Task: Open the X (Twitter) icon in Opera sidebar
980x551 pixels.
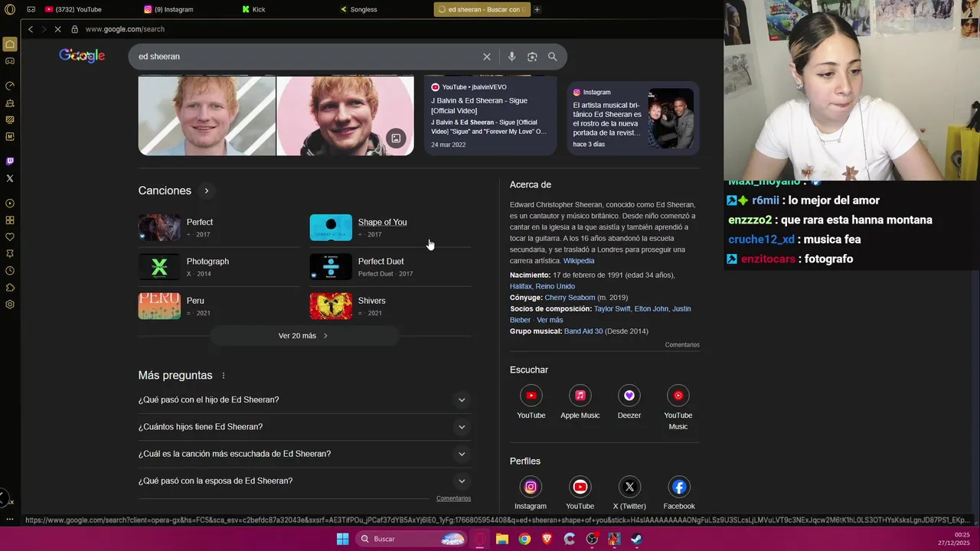Action: point(10,178)
